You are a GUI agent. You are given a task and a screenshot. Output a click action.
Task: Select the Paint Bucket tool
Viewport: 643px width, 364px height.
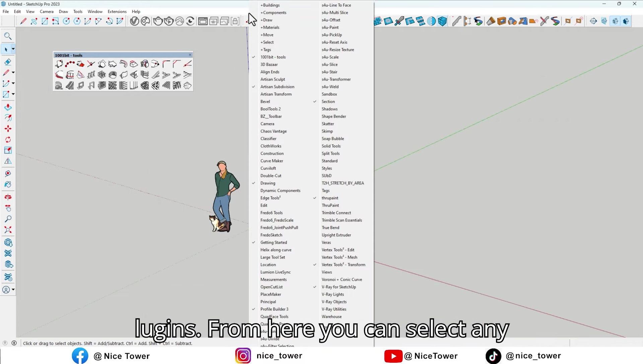click(8, 184)
